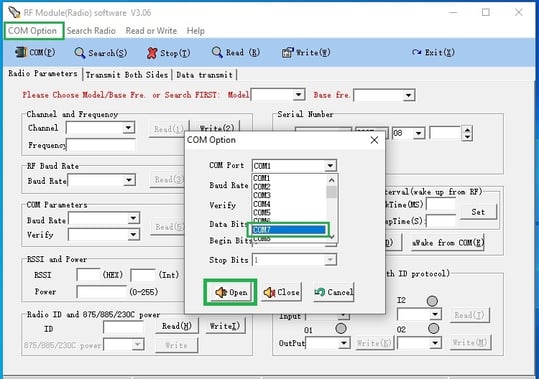This screenshot has height=379, width=539.
Task: Switch to the Data transmit tab
Action: 204,75
